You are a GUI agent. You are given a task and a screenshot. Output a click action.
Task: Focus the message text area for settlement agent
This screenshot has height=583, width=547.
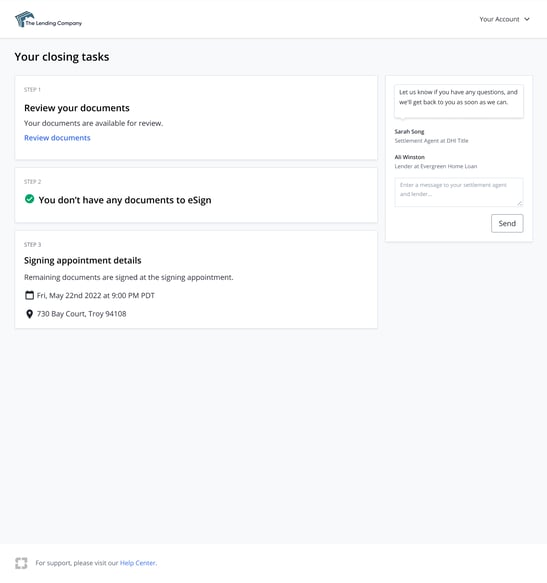click(x=458, y=192)
